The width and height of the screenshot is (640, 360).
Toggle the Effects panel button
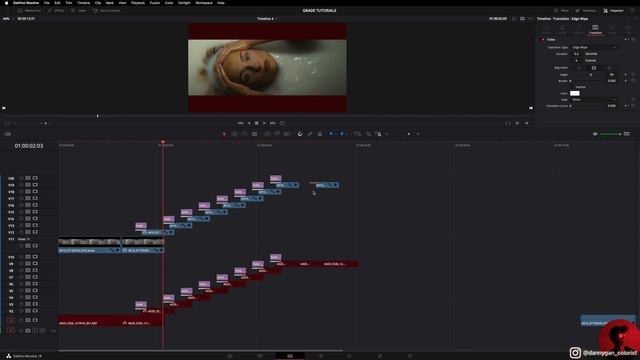(56, 11)
